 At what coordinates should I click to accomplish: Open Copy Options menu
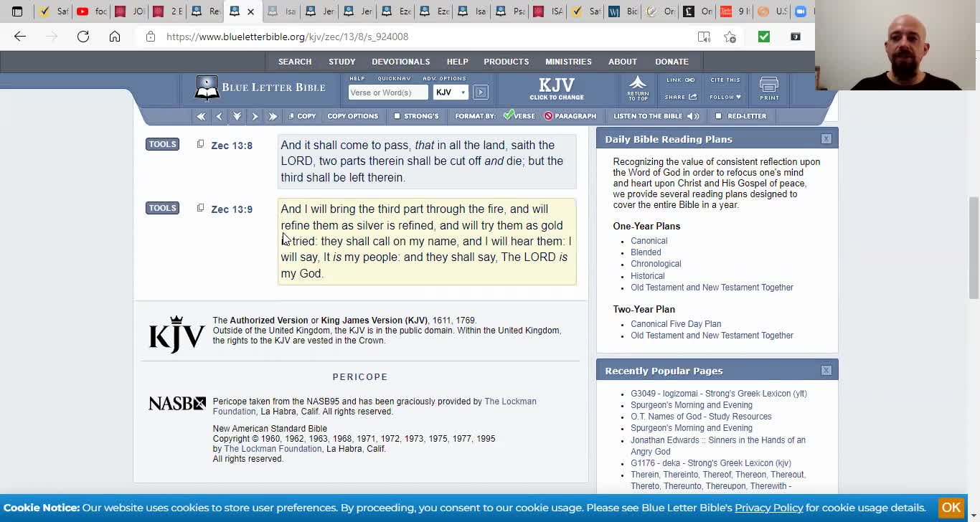pos(352,116)
